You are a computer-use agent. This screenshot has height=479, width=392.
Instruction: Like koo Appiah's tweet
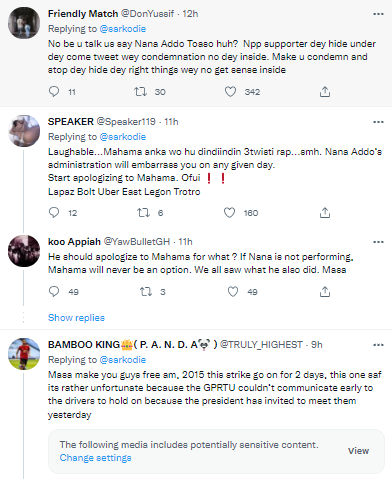coord(233,291)
